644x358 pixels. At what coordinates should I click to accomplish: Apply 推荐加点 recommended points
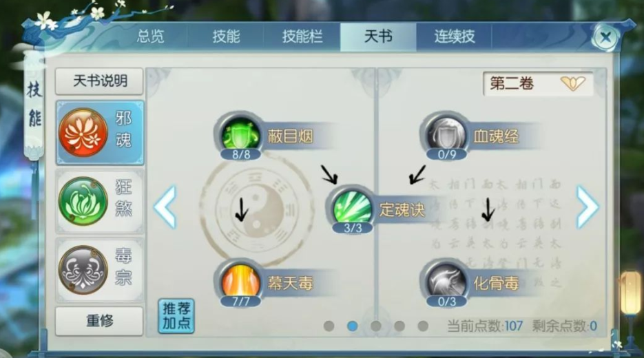coord(176,316)
